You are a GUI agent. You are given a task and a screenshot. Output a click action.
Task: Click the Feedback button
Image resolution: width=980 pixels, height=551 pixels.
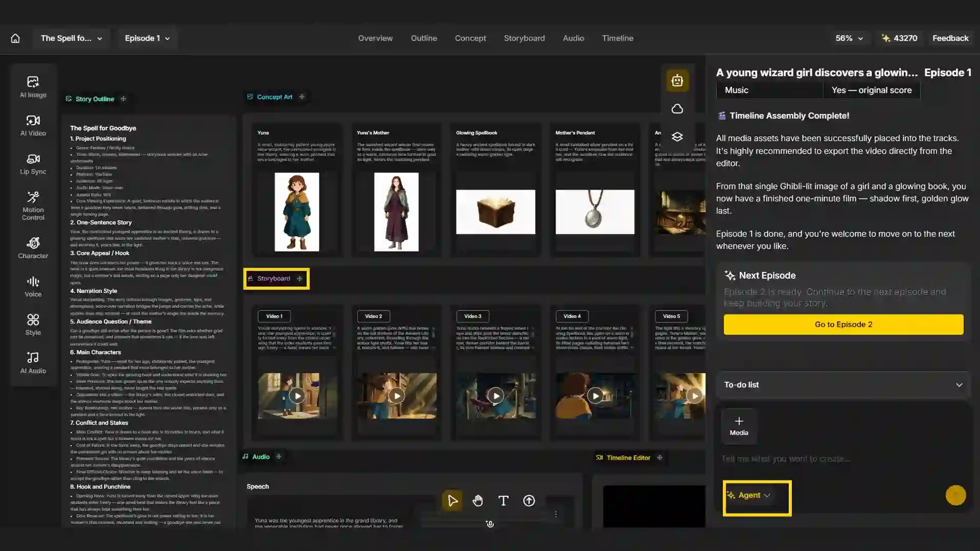click(950, 38)
